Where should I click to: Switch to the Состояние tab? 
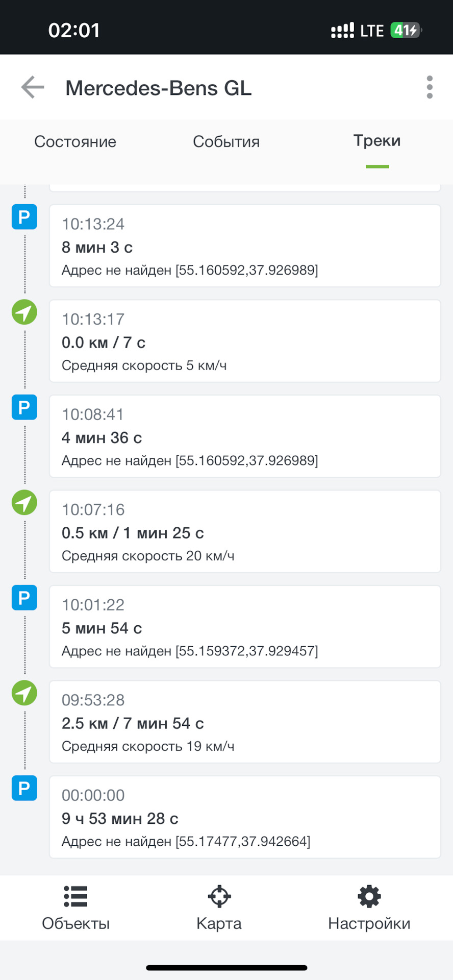pyautogui.click(x=75, y=141)
